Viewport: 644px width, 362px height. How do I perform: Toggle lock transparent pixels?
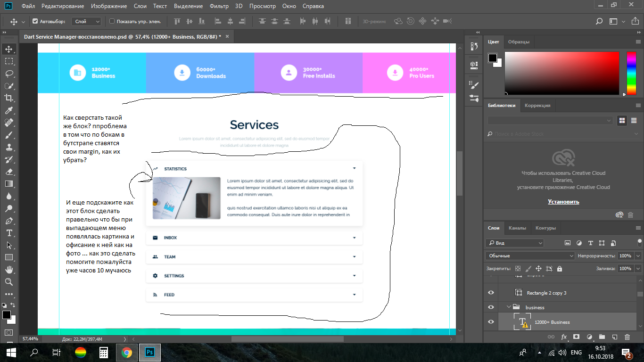coord(518,268)
